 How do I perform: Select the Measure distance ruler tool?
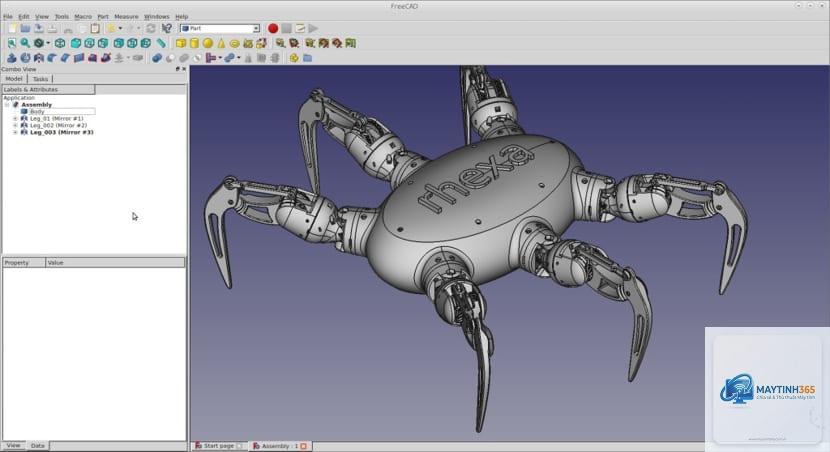tap(161, 43)
